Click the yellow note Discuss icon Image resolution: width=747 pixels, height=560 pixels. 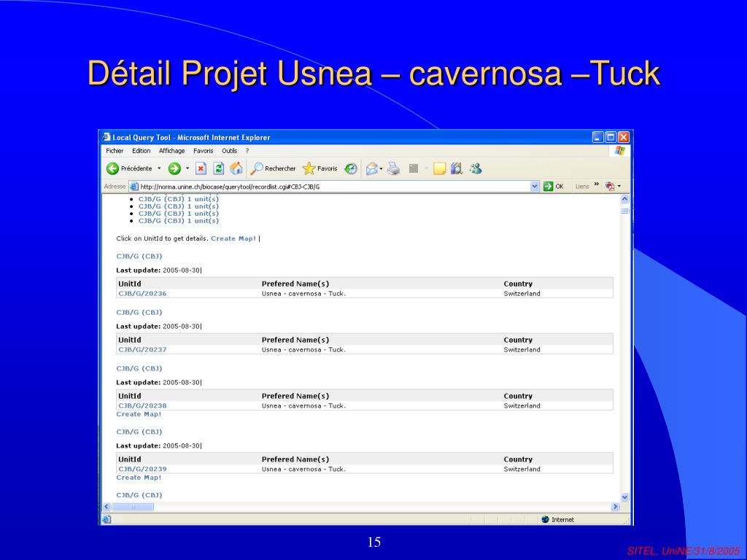439,168
